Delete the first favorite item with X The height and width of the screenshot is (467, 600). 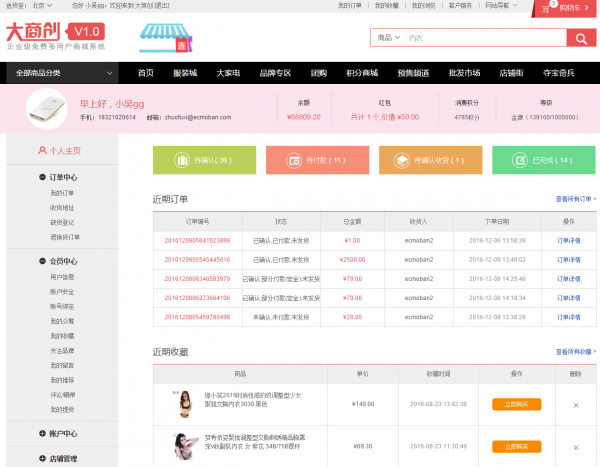575,404
